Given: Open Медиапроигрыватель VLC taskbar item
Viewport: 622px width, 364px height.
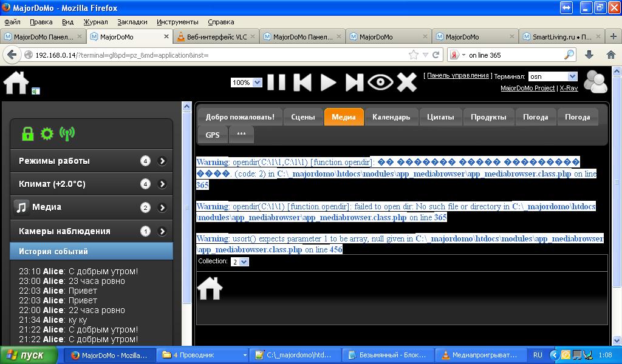Looking at the screenshot, I should click(x=480, y=356).
